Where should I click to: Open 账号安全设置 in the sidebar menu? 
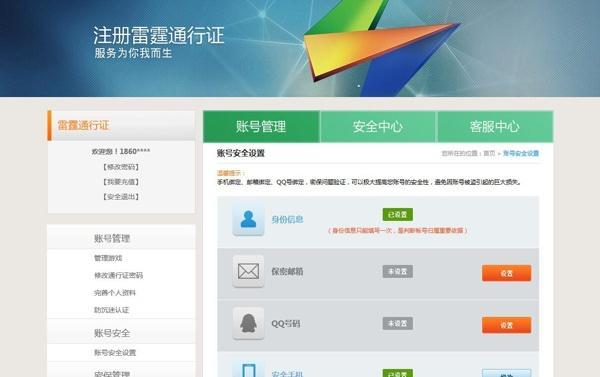[x=115, y=353]
